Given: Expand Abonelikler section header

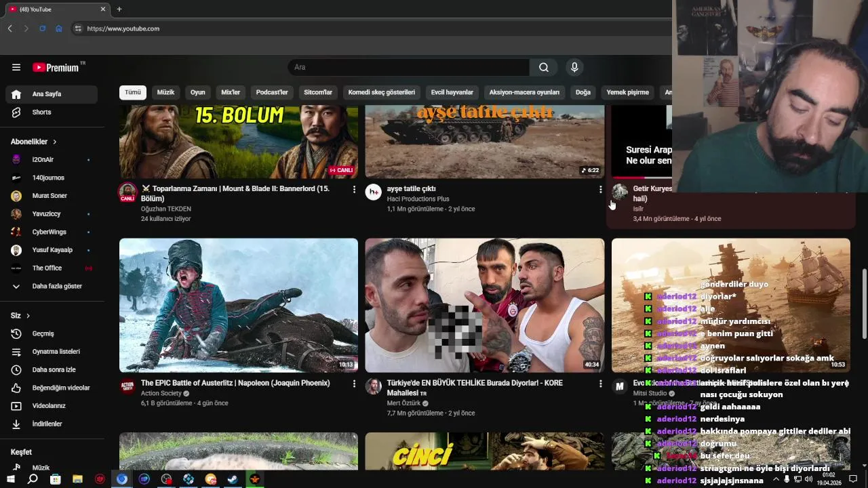Looking at the screenshot, I should click(x=34, y=142).
